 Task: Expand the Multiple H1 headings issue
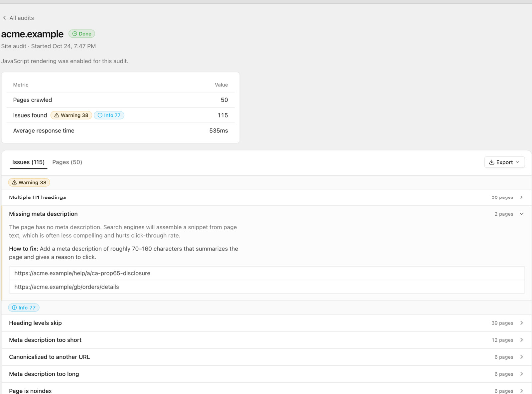click(267, 197)
